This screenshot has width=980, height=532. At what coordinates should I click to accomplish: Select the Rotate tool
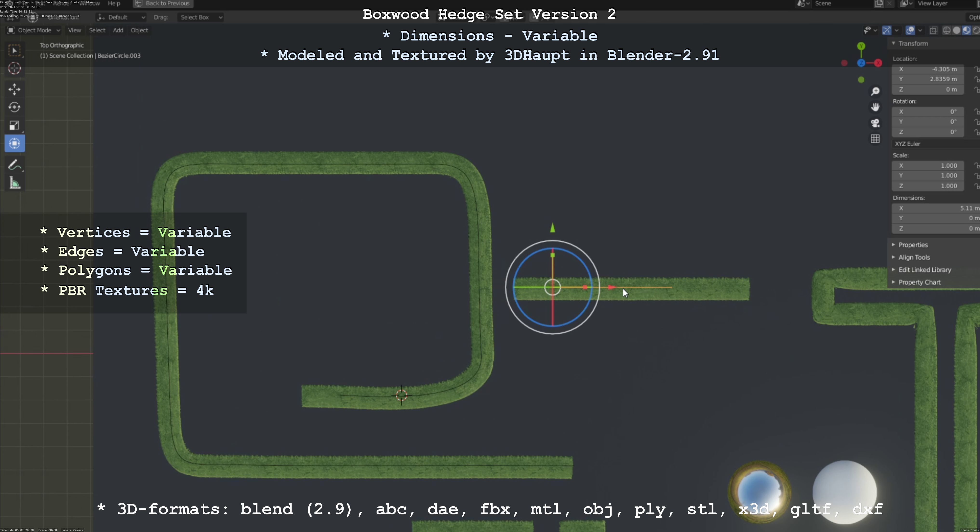[14, 107]
